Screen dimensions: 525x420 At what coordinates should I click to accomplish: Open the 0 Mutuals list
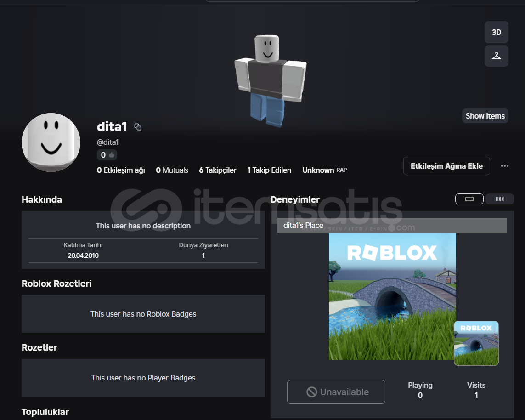(x=172, y=170)
